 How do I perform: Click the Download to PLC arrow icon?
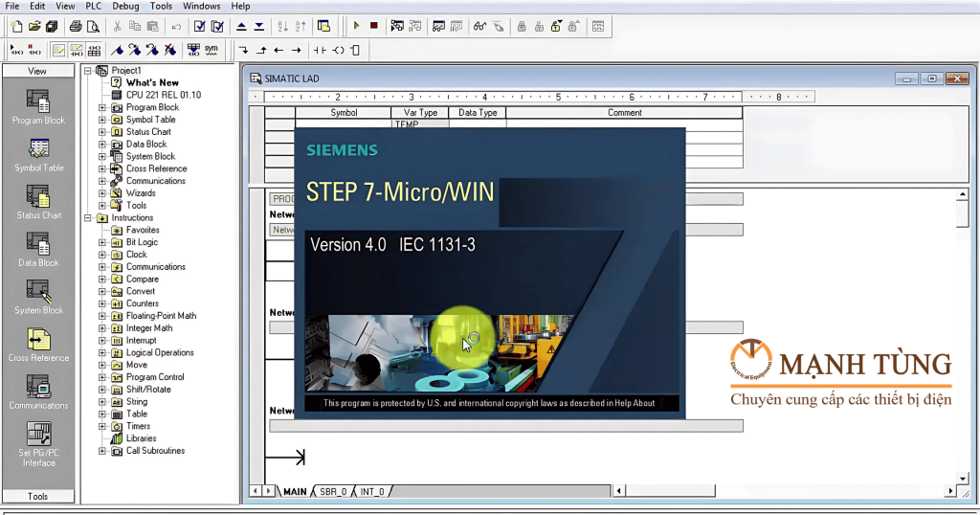click(259, 26)
